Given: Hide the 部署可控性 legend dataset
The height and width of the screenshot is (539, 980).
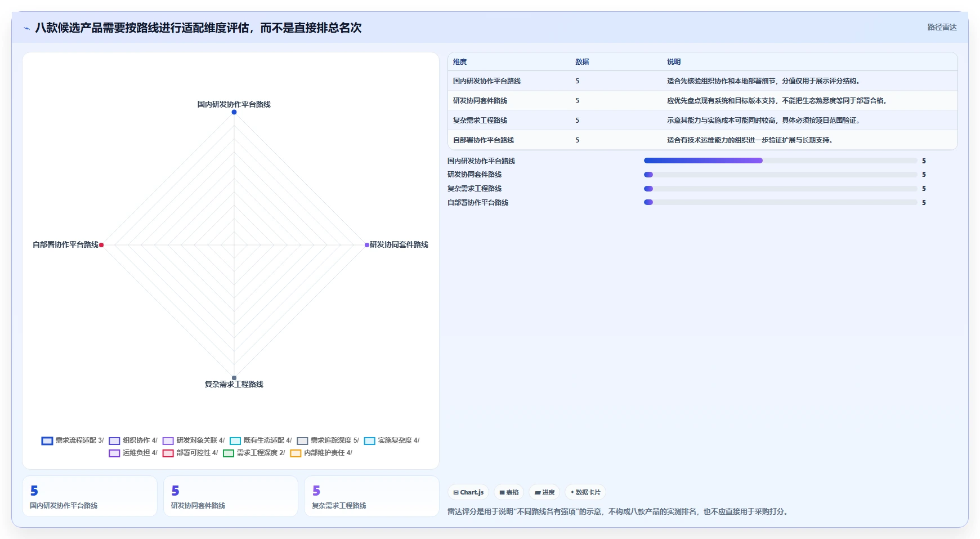Looking at the screenshot, I should 190,453.
